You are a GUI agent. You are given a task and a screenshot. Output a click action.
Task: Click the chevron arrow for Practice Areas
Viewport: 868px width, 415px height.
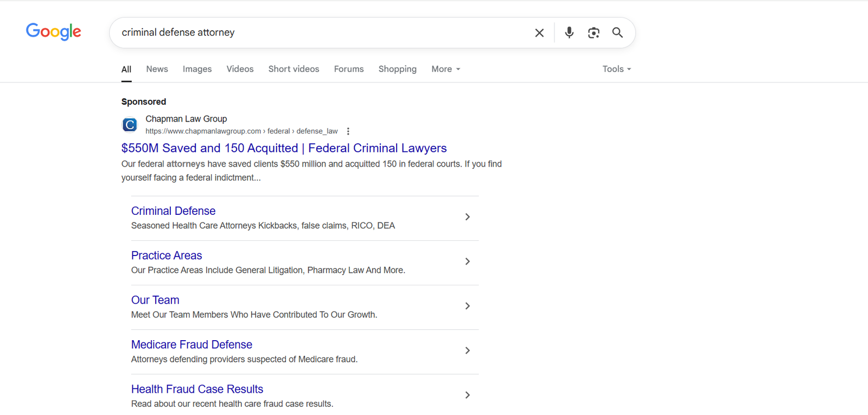[x=467, y=261]
